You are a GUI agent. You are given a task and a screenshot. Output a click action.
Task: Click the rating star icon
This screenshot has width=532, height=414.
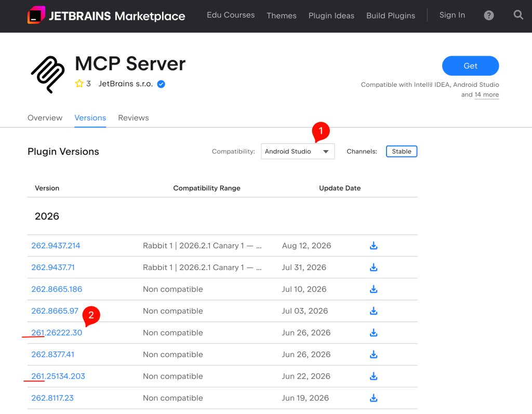(79, 84)
